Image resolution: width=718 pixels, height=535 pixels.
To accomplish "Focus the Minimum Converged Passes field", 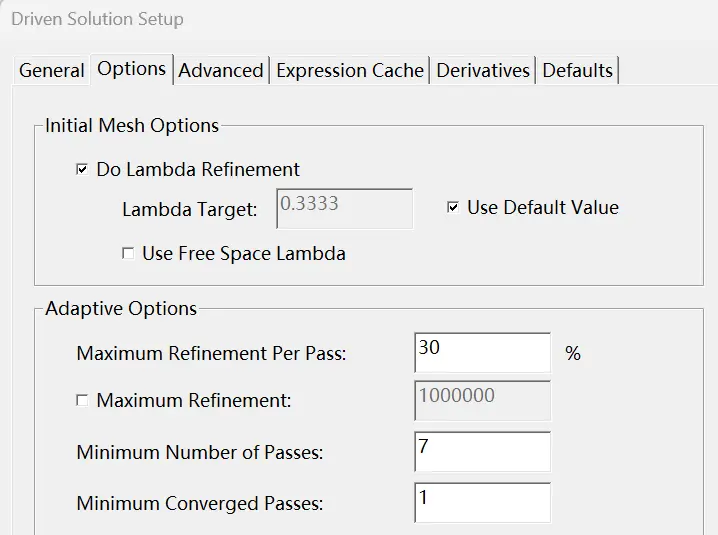I will pos(483,502).
